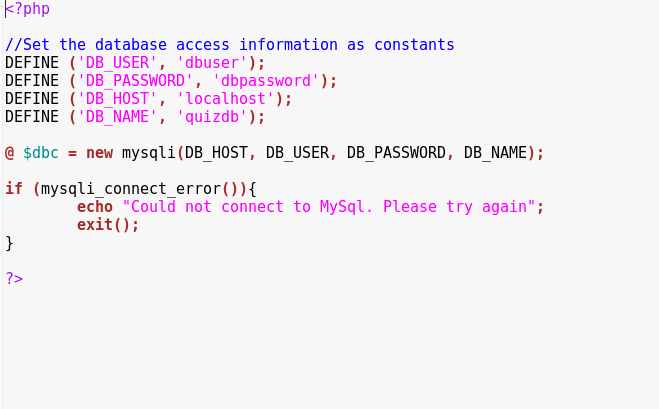
Task: Click the 'dbuser' value string
Action: pyautogui.click(x=212, y=63)
